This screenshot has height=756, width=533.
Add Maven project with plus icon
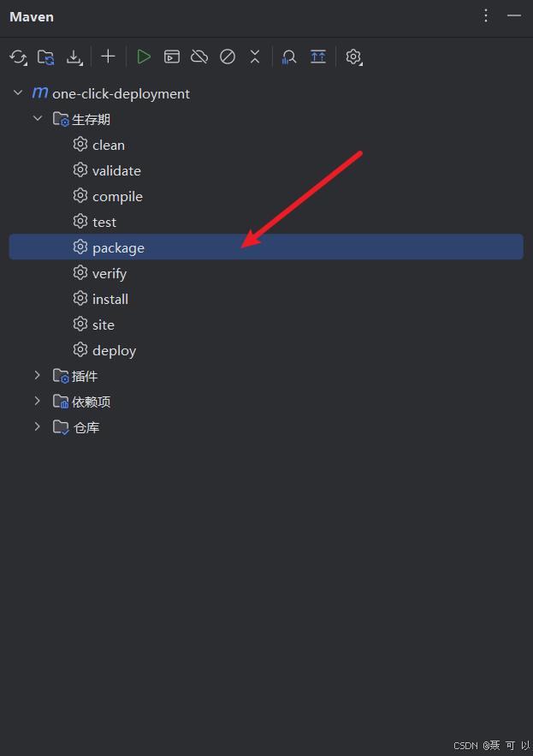point(108,57)
